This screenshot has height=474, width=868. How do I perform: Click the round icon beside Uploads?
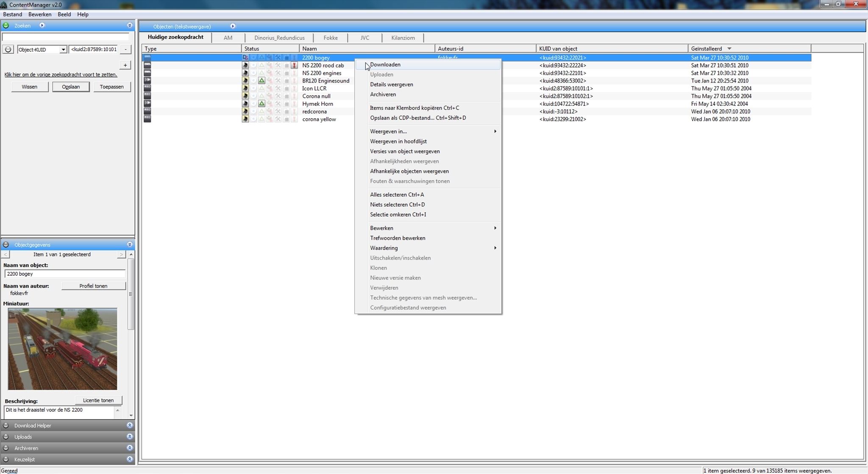point(6,437)
